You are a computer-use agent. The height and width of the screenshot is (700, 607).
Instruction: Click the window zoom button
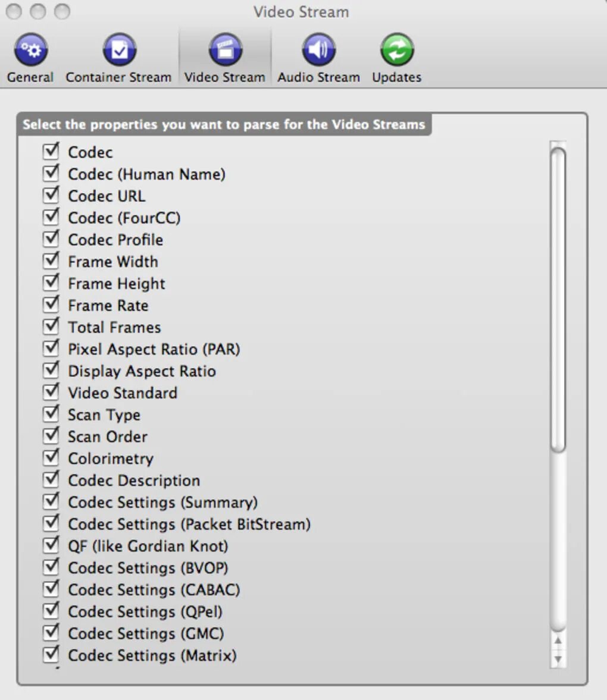pyautogui.click(x=62, y=12)
